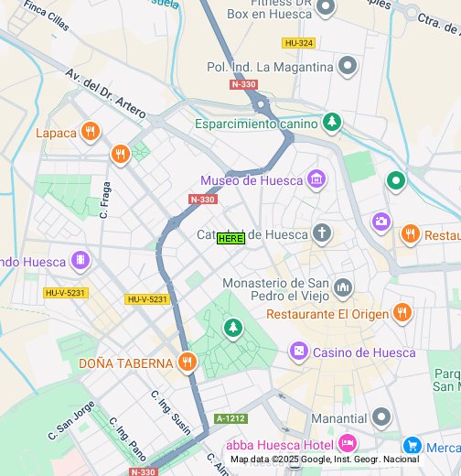Screen dimensions: 461x476
Task: Click the A-1212 green road shield
Action: click(x=230, y=418)
